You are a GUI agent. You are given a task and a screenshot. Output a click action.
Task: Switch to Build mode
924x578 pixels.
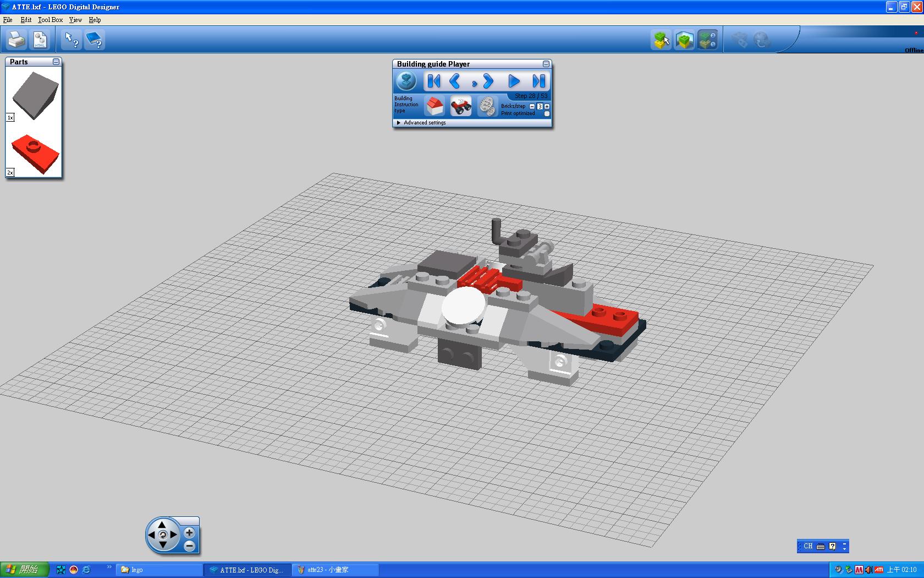pyautogui.click(x=661, y=40)
